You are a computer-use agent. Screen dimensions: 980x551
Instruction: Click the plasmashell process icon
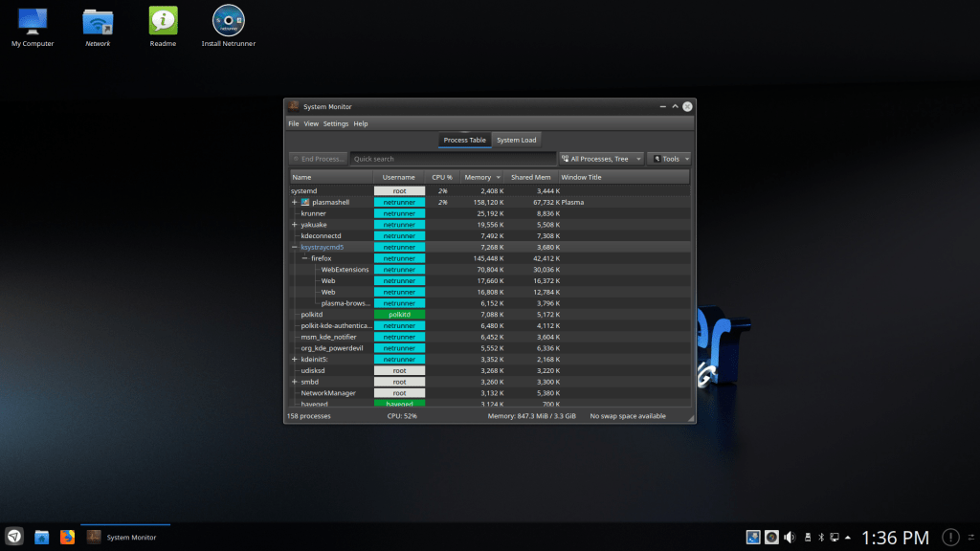[x=305, y=203]
